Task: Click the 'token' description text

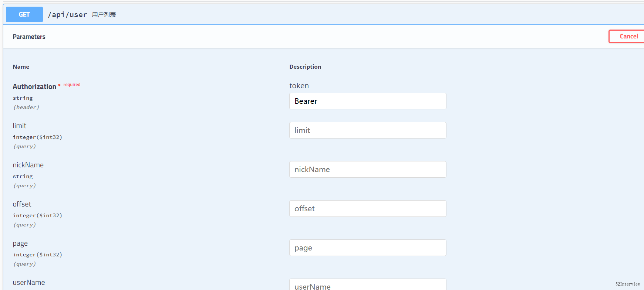Action: pos(299,86)
